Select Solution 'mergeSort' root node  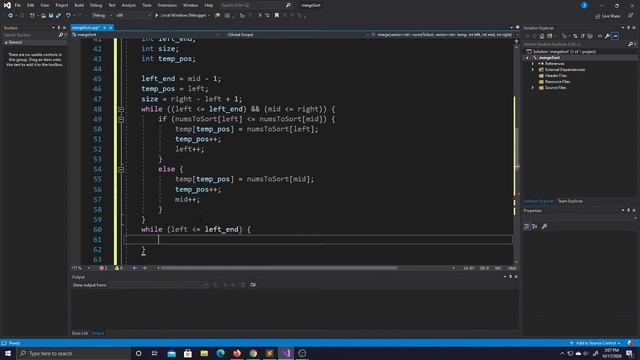(x=564, y=51)
